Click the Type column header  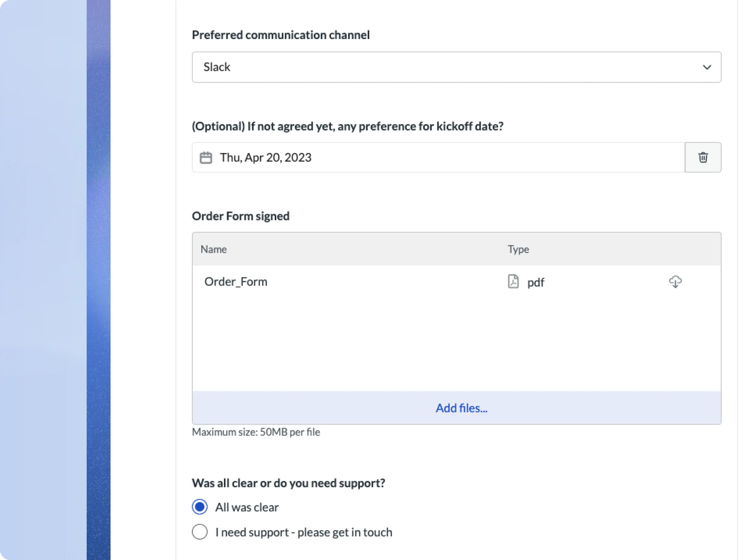pyautogui.click(x=518, y=249)
